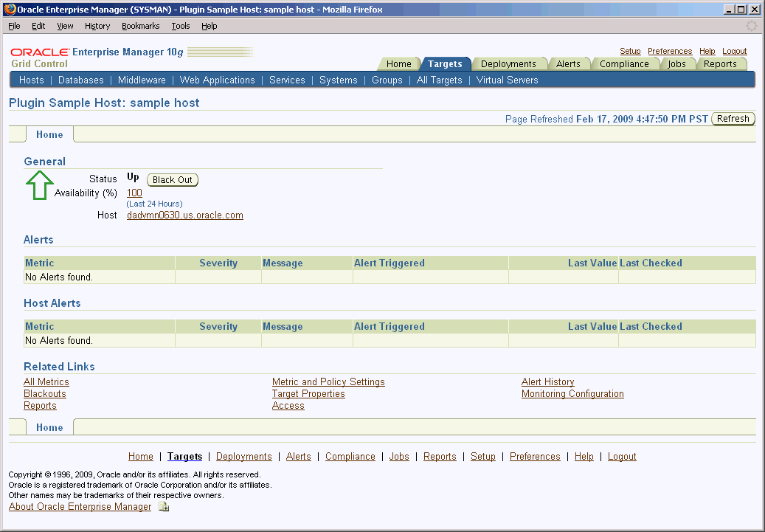
Task: Click footer Setup link
Action: pyautogui.click(x=483, y=456)
